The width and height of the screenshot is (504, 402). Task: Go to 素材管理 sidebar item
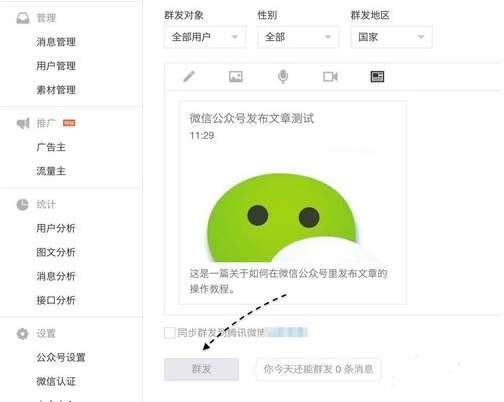click(x=56, y=90)
